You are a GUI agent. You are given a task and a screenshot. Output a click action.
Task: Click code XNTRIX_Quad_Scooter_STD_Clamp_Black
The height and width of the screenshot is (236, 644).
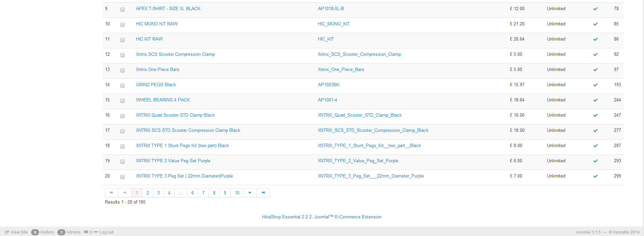click(x=360, y=115)
